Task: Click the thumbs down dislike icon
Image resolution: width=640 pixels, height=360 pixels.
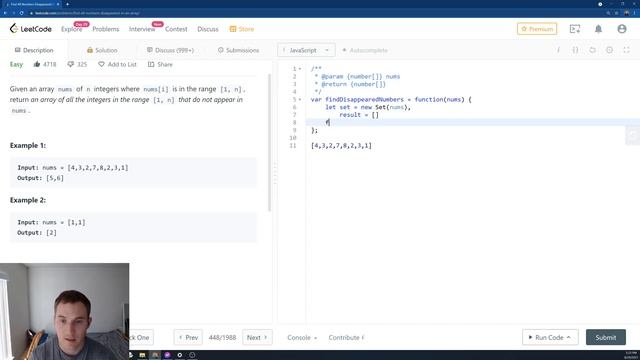Action: tap(71, 64)
